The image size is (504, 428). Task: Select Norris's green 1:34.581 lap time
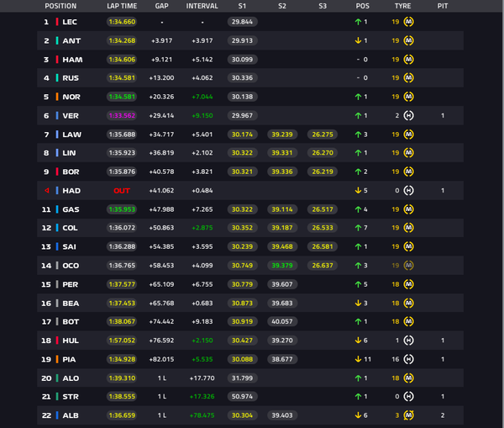coord(122,97)
